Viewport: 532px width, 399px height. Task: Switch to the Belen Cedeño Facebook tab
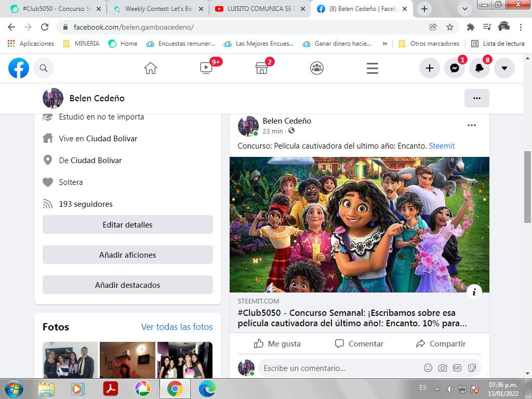tap(362, 9)
